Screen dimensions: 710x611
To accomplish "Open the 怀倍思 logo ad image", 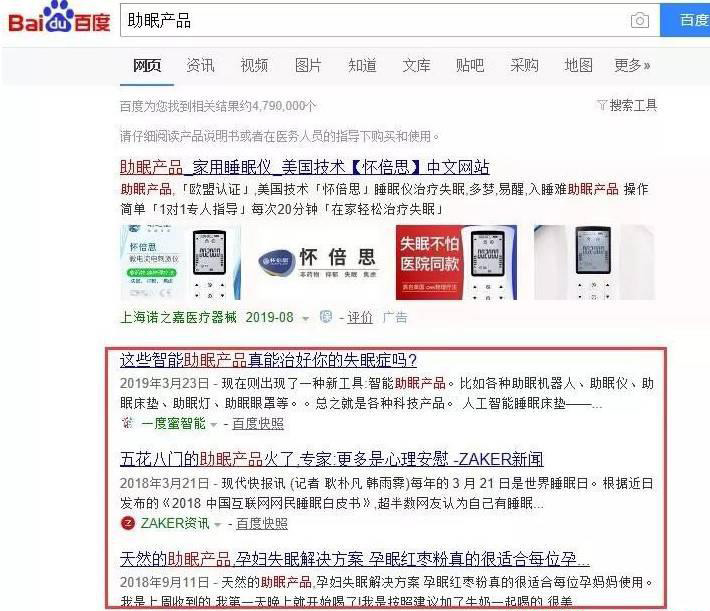I will (x=318, y=262).
